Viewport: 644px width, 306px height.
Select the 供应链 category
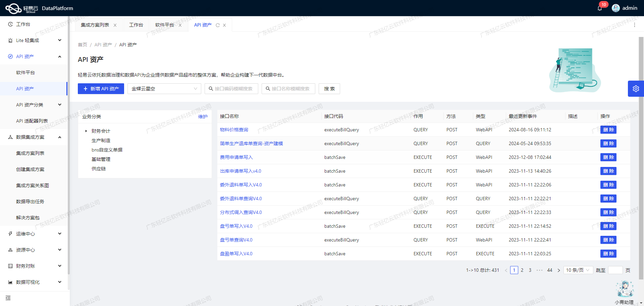(x=99, y=169)
